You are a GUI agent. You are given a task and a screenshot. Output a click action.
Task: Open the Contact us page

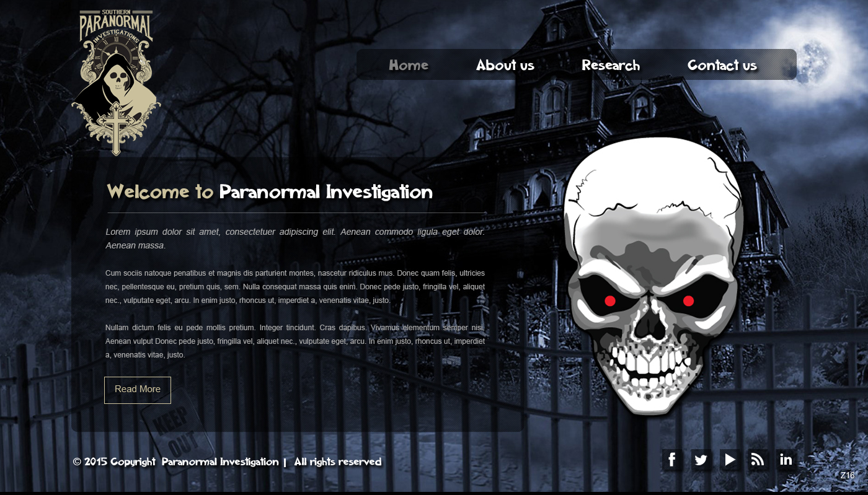pos(722,64)
